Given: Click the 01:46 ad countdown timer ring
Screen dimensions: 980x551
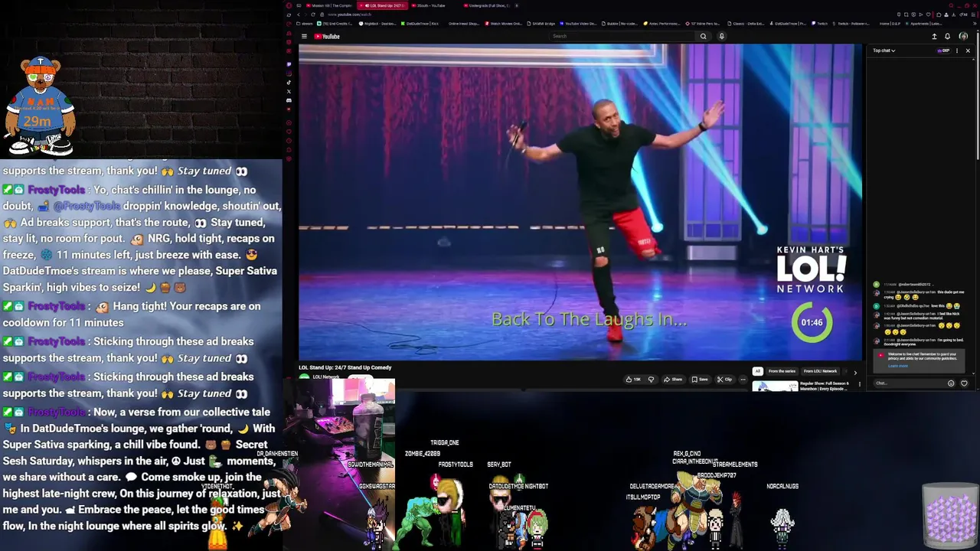Looking at the screenshot, I should (x=812, y=322).
